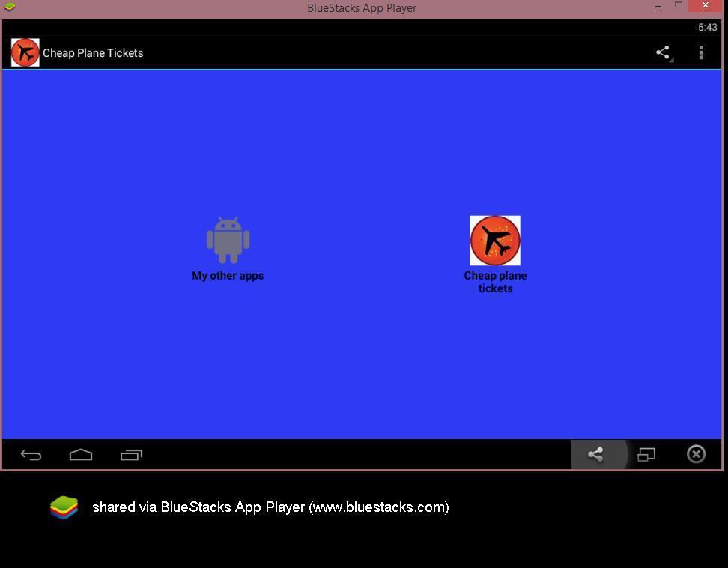Click the BlueStacks icon in the window title bar
728x568 pixels.
tap(10, 7)
